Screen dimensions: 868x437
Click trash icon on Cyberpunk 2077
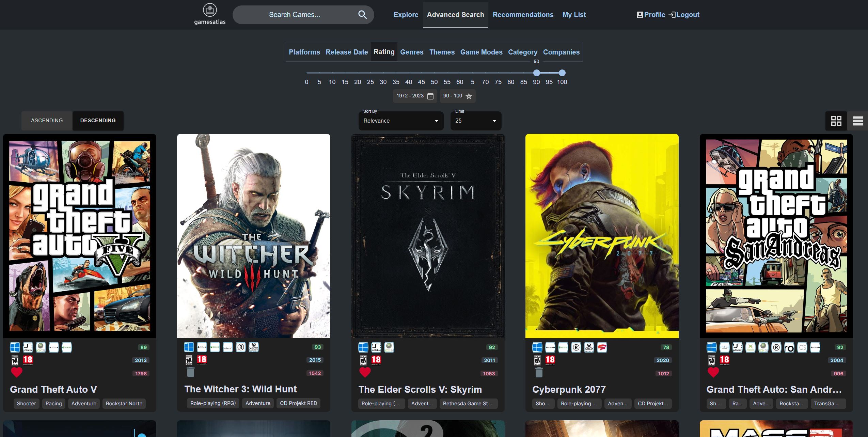point(539,372)
